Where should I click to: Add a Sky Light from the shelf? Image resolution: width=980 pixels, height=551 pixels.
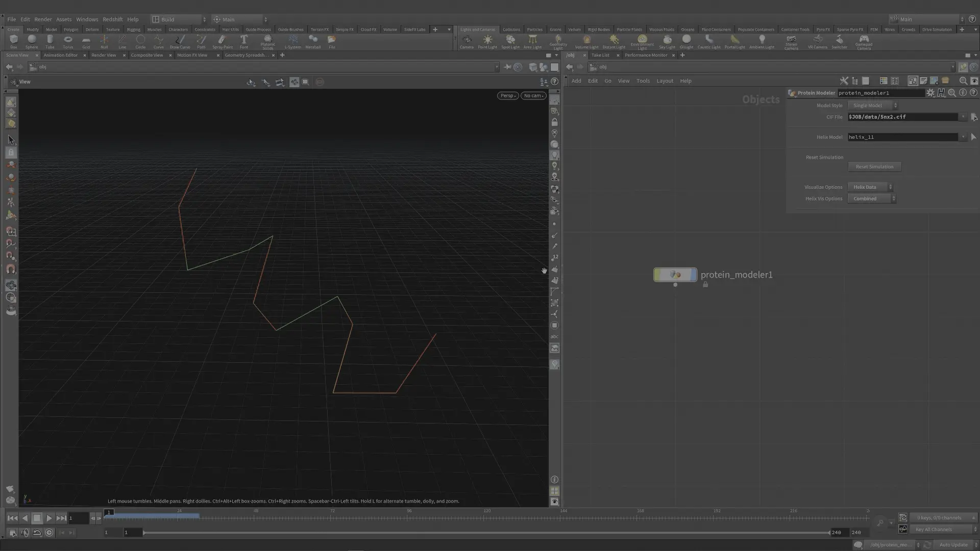(667, 41)
